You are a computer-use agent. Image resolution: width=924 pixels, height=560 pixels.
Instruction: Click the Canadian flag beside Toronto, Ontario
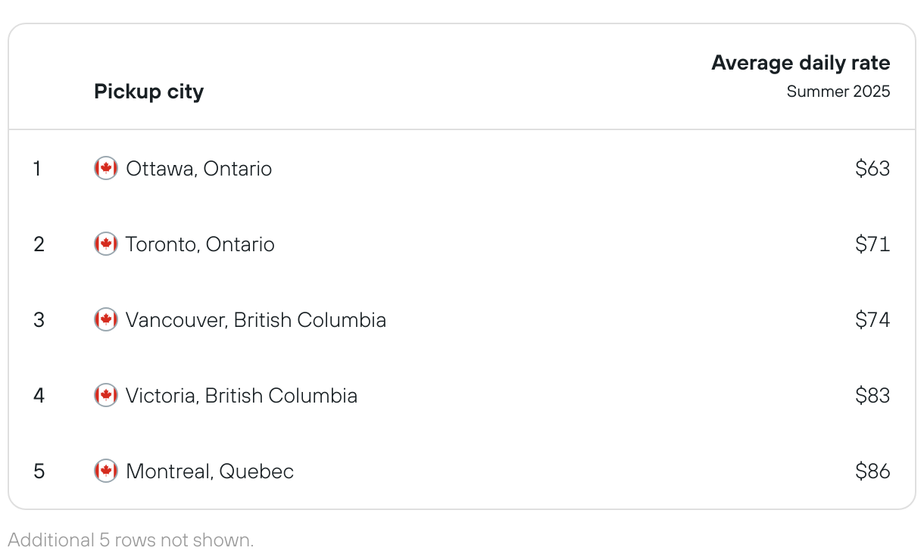(106, 244)
